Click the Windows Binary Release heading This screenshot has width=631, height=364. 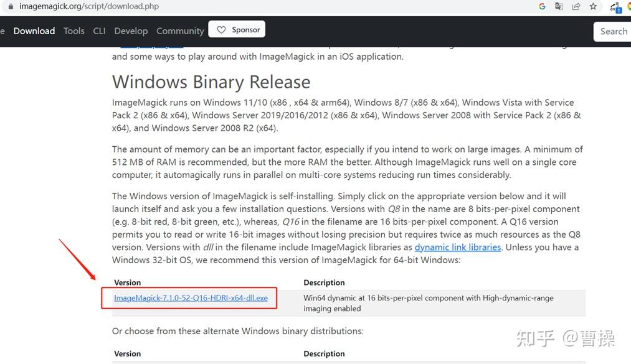[211, 82]
